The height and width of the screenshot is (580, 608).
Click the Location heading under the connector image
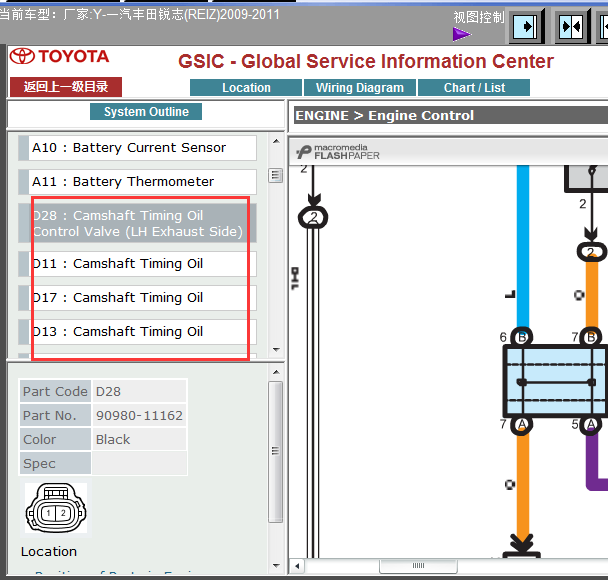point(49,552)
